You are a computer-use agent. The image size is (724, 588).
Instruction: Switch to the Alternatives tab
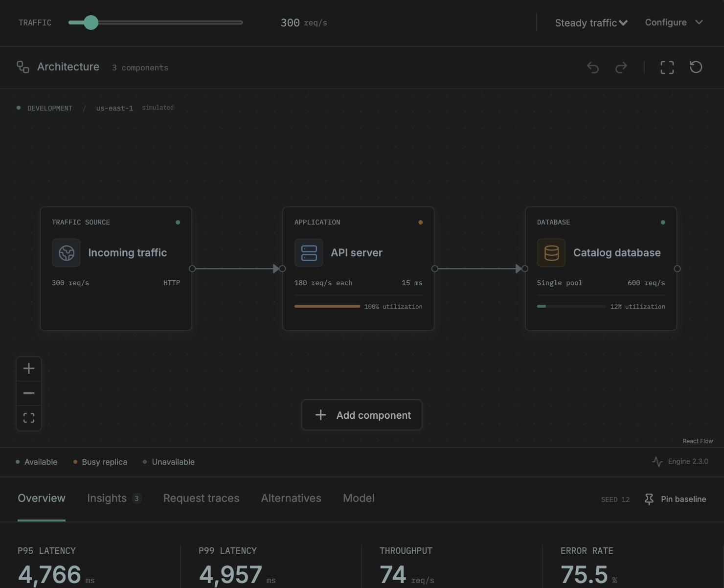(x=291, y=498)
